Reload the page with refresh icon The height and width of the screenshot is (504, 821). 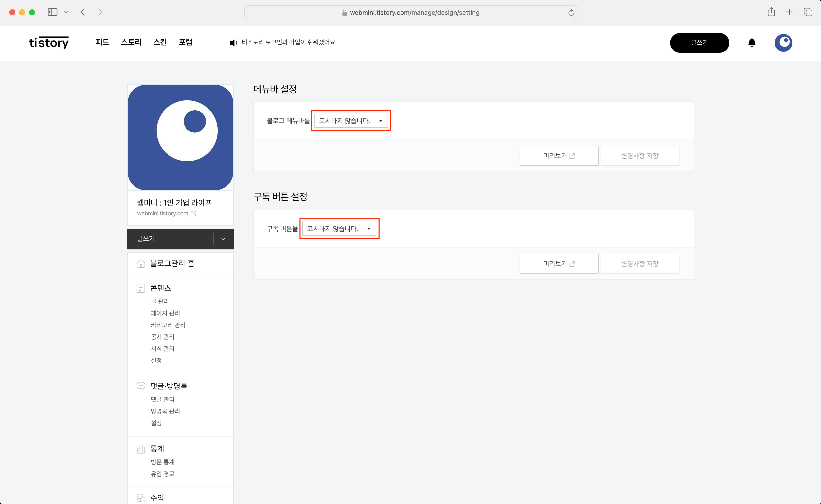point(571,13)
